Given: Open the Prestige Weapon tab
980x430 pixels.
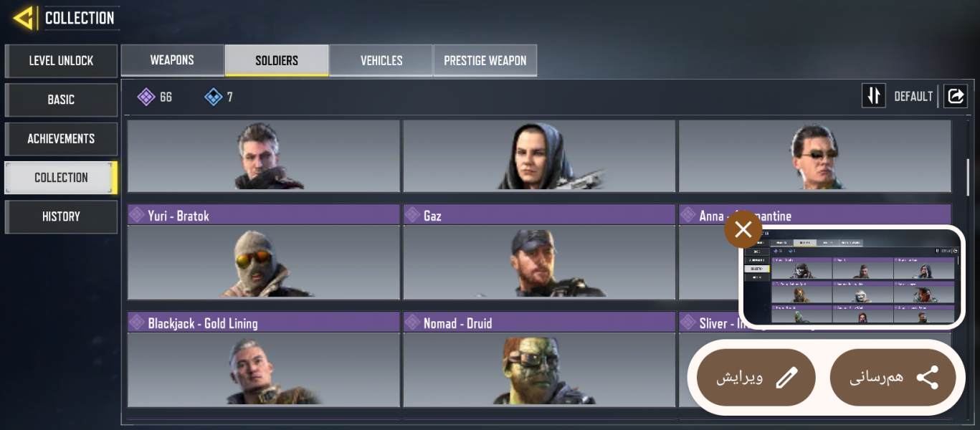Looking at the screenshot, I should pos(485,60).
